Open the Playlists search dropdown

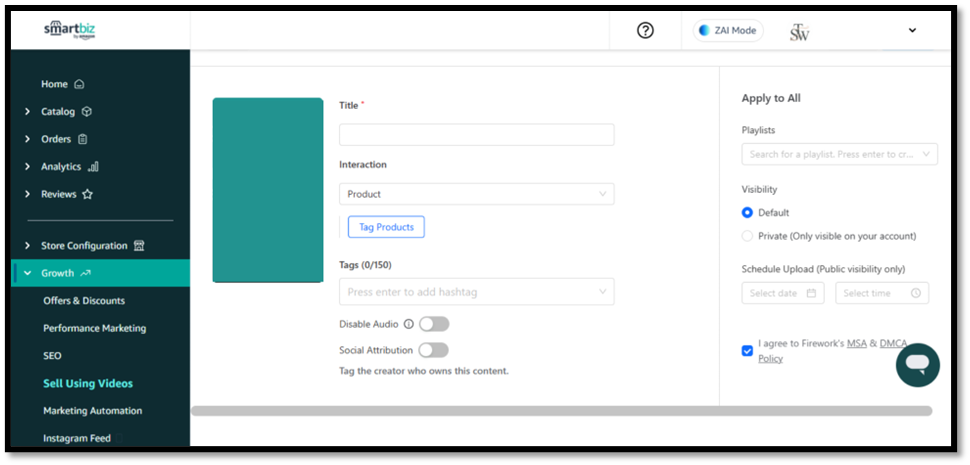click(x=839, y=154)
